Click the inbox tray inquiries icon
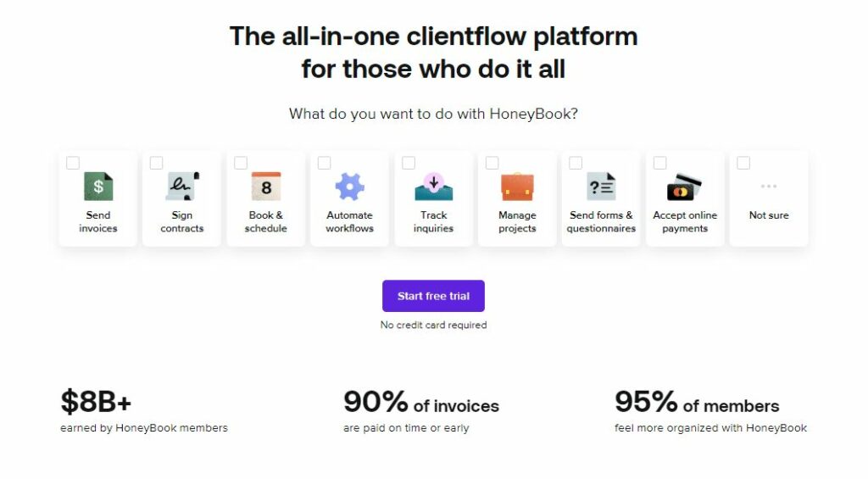 pos(434,186)
